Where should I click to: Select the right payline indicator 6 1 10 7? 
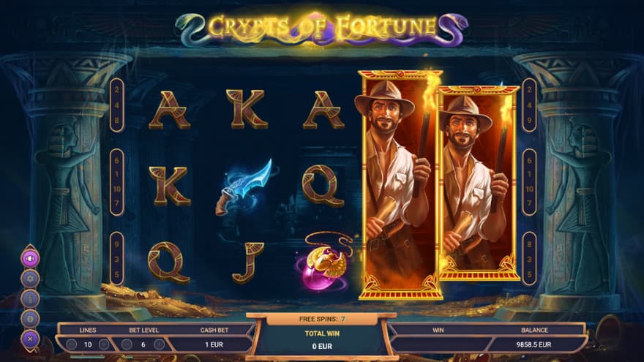point(529,182)
